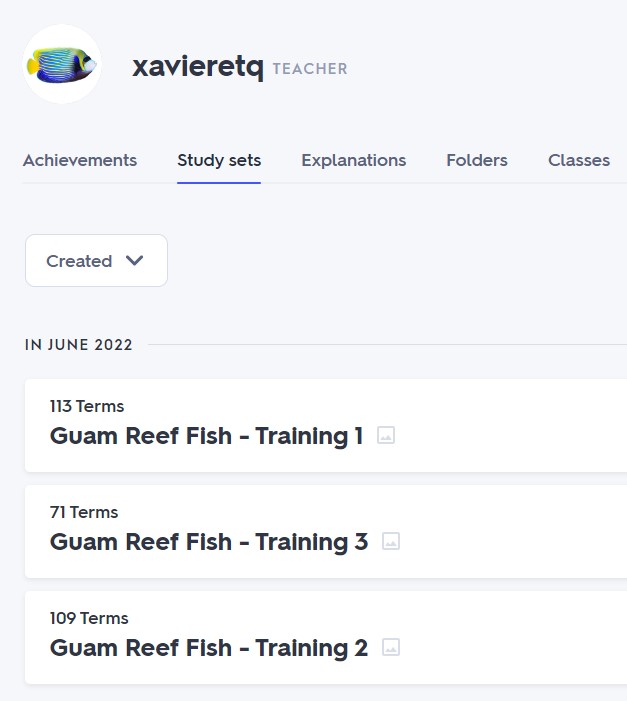Click the 71 Terms label
The height and width of the screenshot is (701, 627).
tap(84, 512)
